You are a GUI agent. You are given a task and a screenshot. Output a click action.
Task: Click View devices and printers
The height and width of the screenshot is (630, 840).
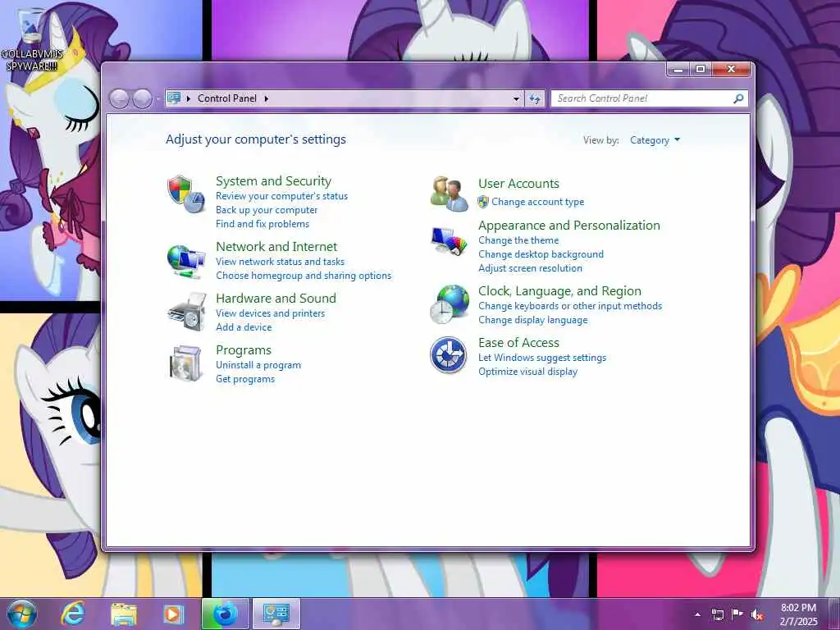pyautogui.click(x=271, y=313)
